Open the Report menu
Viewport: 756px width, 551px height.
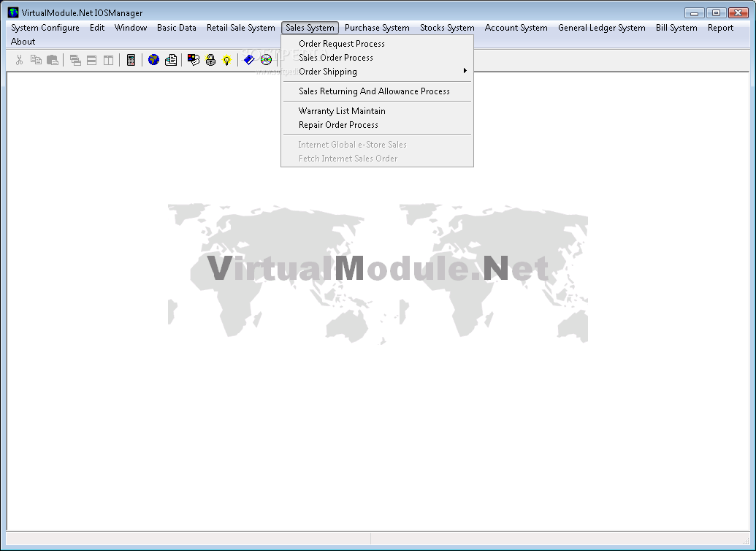point(720,28)
